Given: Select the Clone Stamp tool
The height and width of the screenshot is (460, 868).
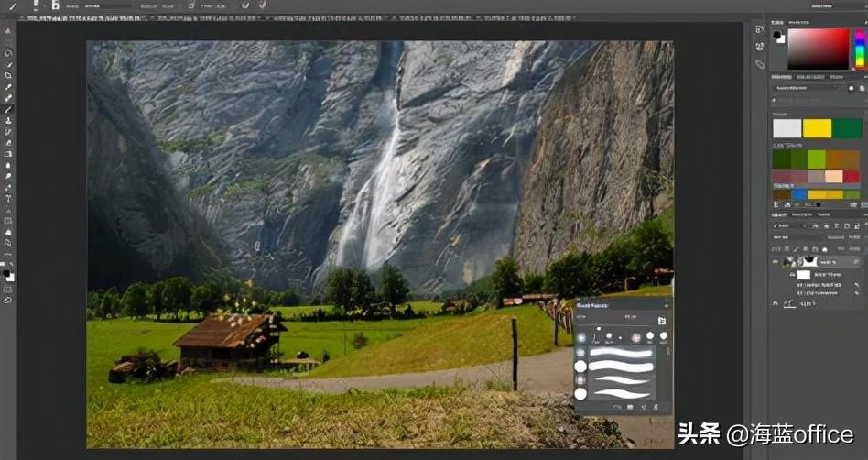Looking at the screenshot, I should pyautogui.click(x=7, y=121).
